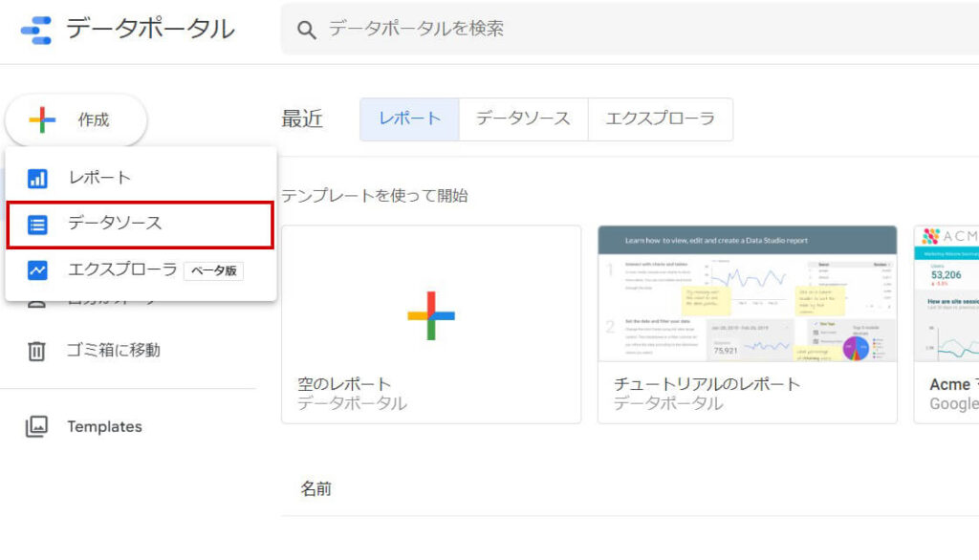Open the Acme template card
The width and height of the screenshot is (979, 560).
946,325
